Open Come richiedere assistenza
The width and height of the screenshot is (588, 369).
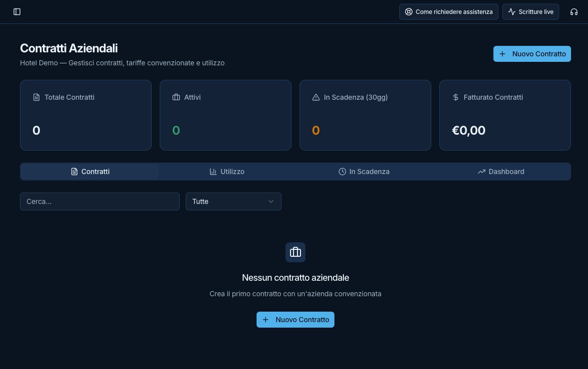pos(449,11)
